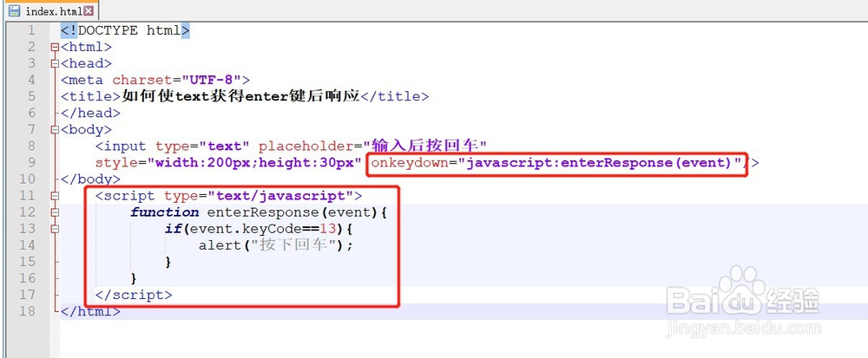Click the opening <head> tag

[86, 63]
